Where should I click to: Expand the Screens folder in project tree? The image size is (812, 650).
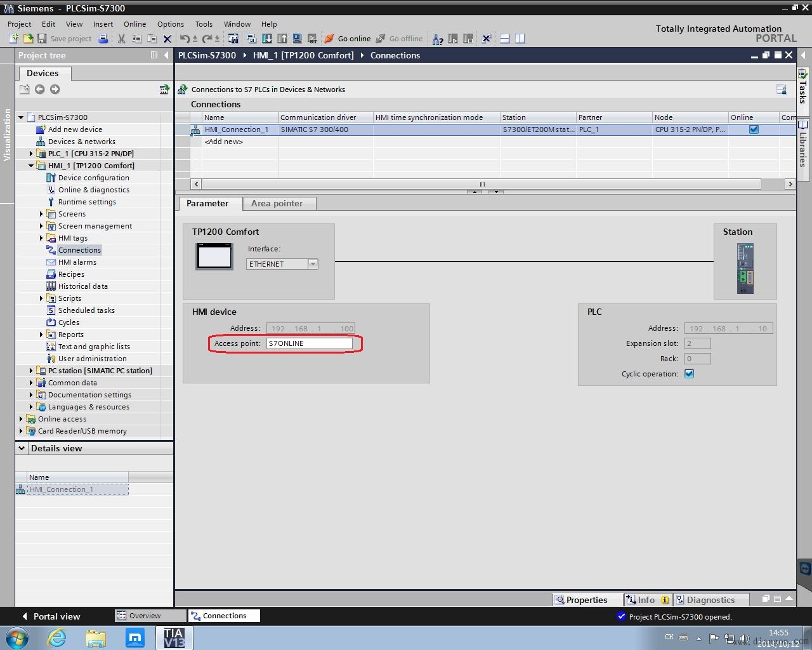click(41, 214)
